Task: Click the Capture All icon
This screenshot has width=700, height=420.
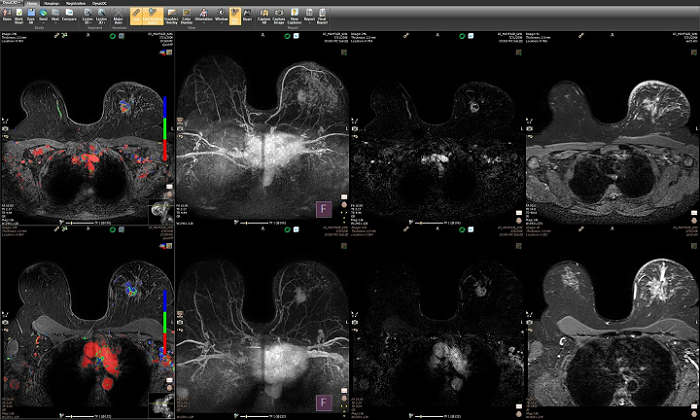Action: pyautogui.click(x=263, y=17)
